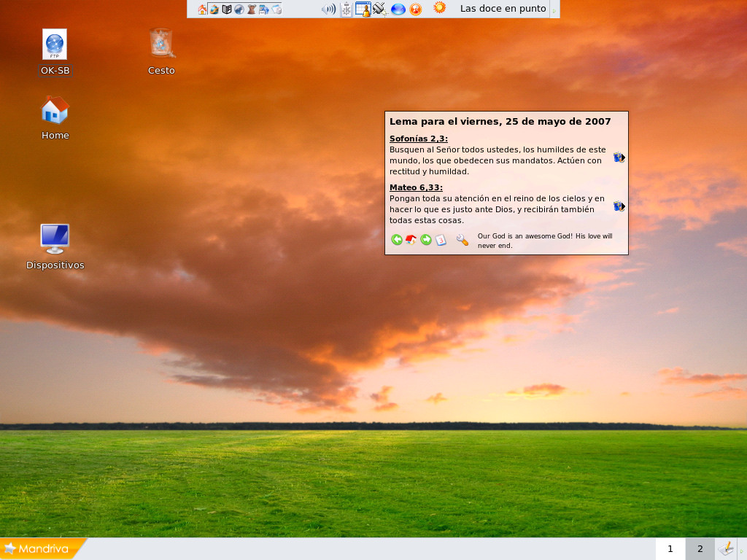This screenshot has height=560, width=747.
Task: Click the home icon in top panel
Action: (x=203, y=9)
